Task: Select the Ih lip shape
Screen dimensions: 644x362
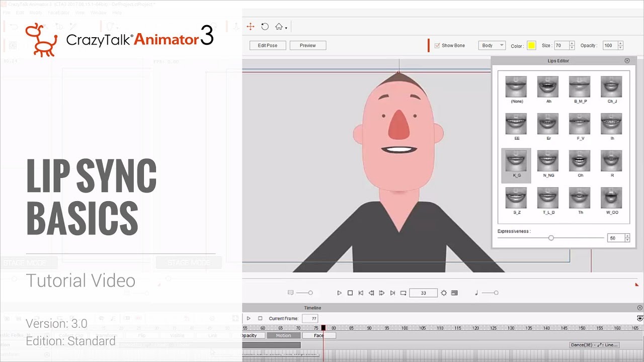Action: coord(611,127)
